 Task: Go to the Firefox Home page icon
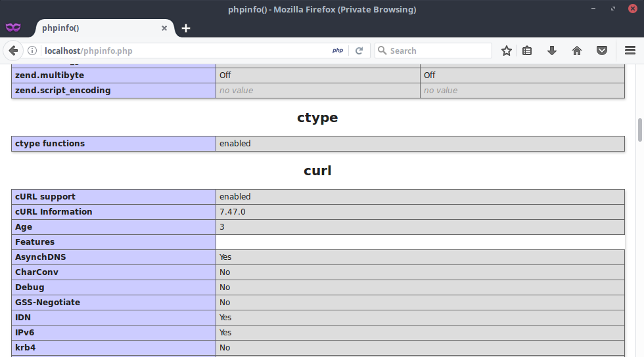(x=577, y=51)
